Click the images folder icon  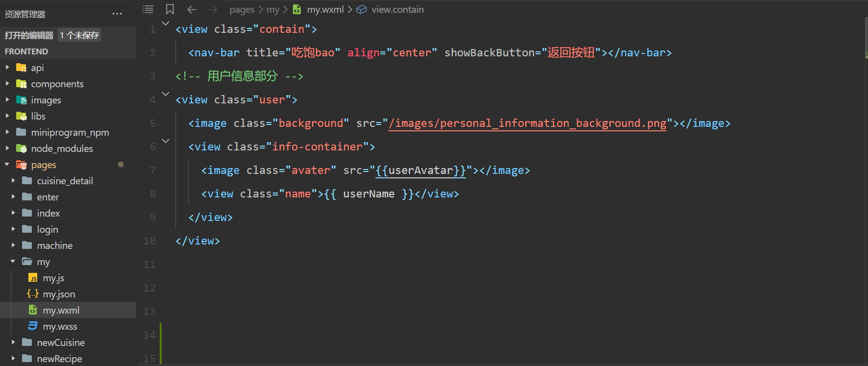[22, 100]
